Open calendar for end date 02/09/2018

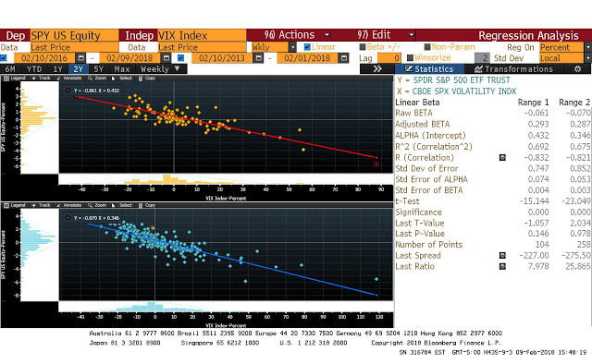coord(166,58)
